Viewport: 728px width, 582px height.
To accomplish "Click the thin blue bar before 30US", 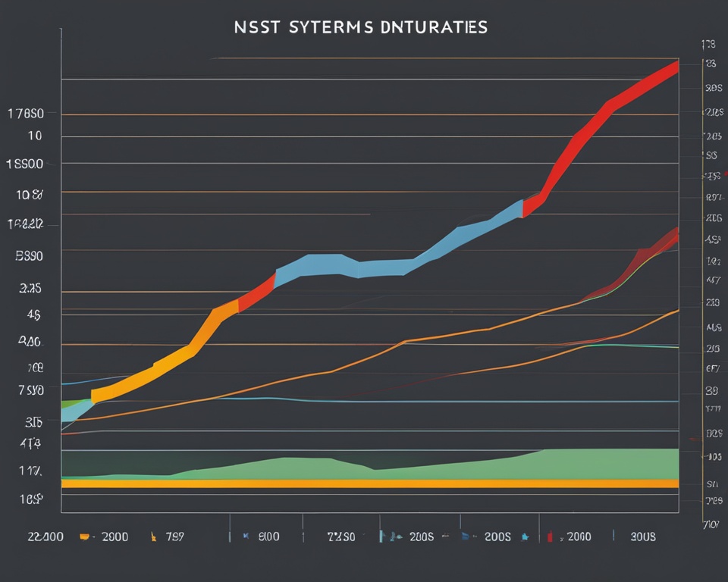I will (x=613, y=536).
